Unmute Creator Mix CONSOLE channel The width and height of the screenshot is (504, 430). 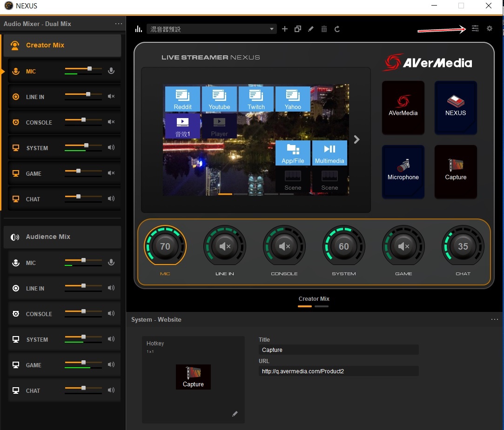pyautogui.click(x=111, y=122)
